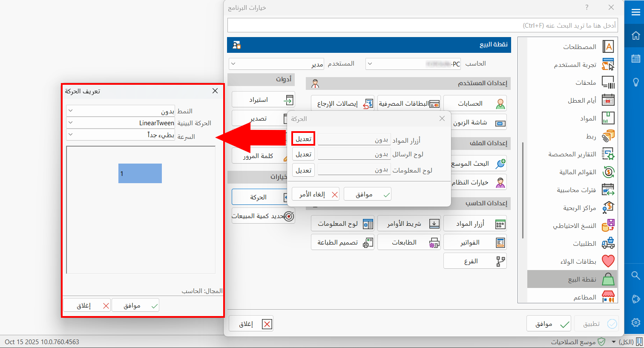Click the Ctrl+F search field at top
Viewport: 644px width, 348px height.
point(422,25)
